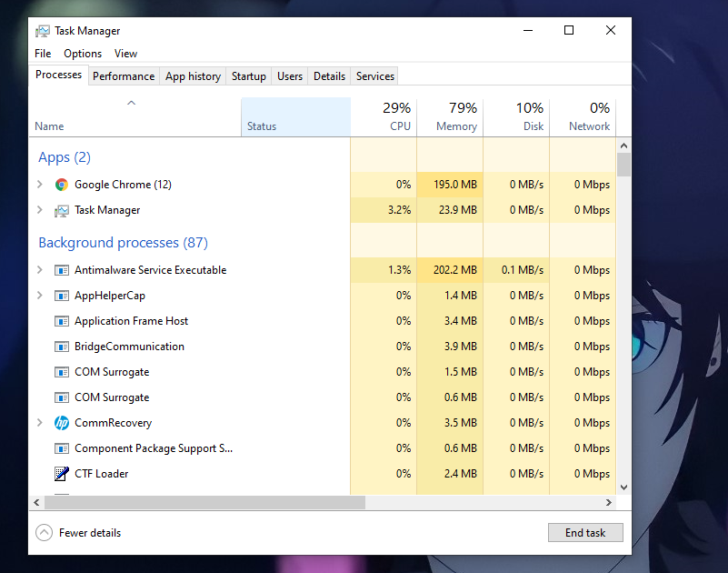Click the End task button

[x=585, y=533]
